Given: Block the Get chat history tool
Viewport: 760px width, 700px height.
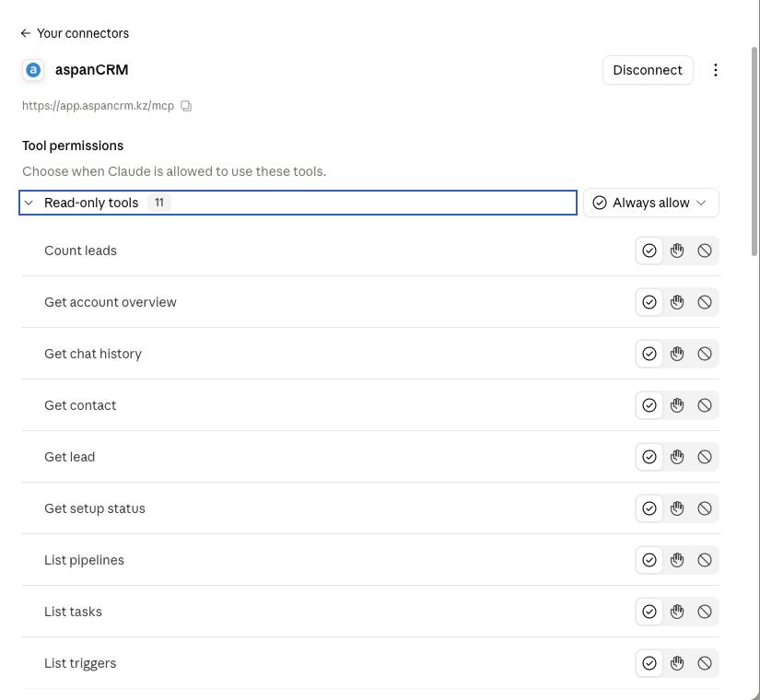Looking at the screenshot, I should 705,354.
